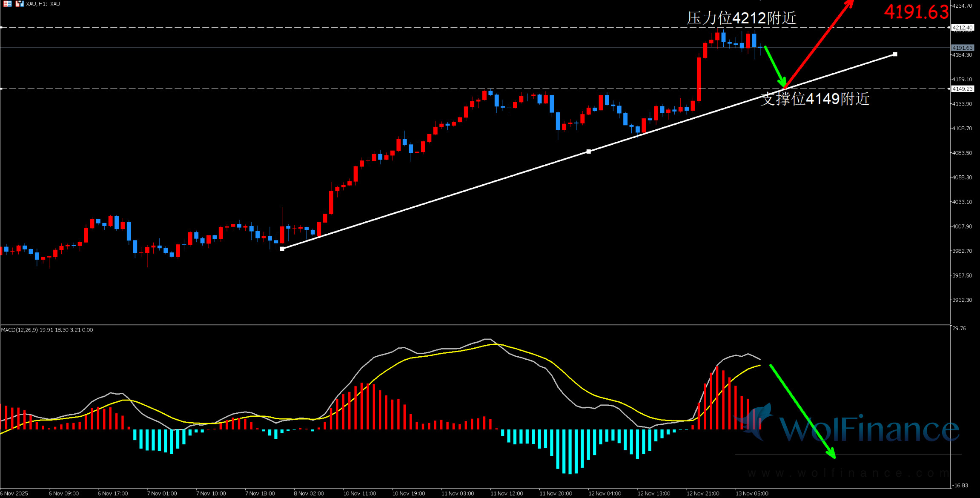
Task: Select green downward arrow in MACD panel
Action: click(x=802, y=411)
